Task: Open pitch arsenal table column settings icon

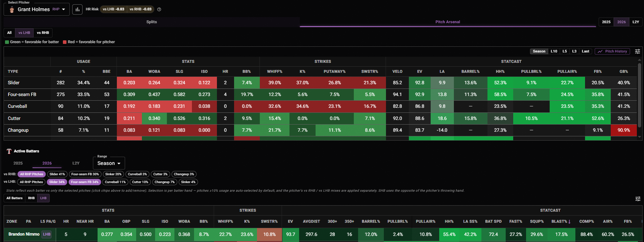Action: (637, 51)
